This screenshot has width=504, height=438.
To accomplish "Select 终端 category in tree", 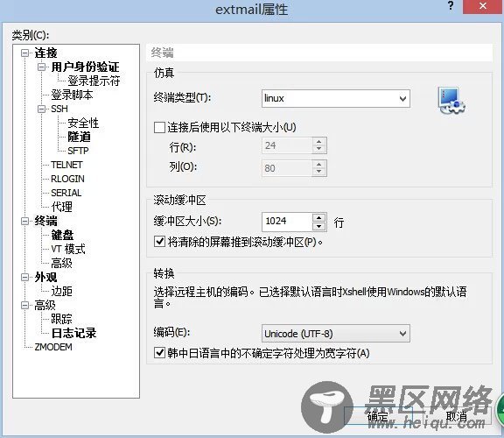I will 46,221.
